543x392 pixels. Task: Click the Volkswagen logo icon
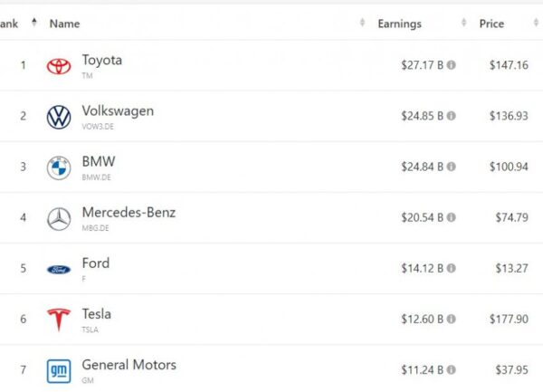(59, 117)
